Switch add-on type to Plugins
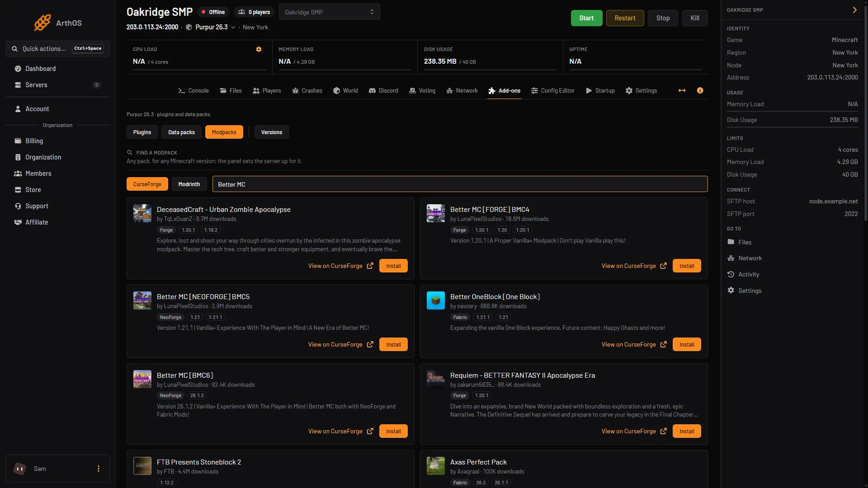This screenshot has width=868, height=488. [142, 132]
